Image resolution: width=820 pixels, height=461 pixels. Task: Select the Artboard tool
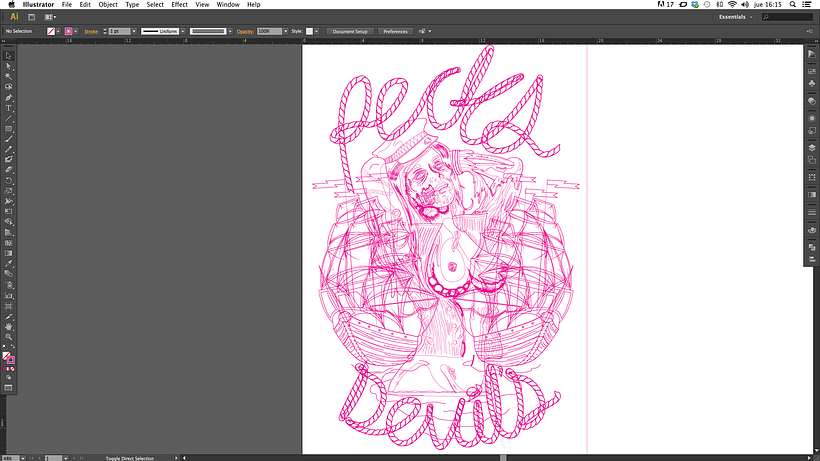[8, 306]
